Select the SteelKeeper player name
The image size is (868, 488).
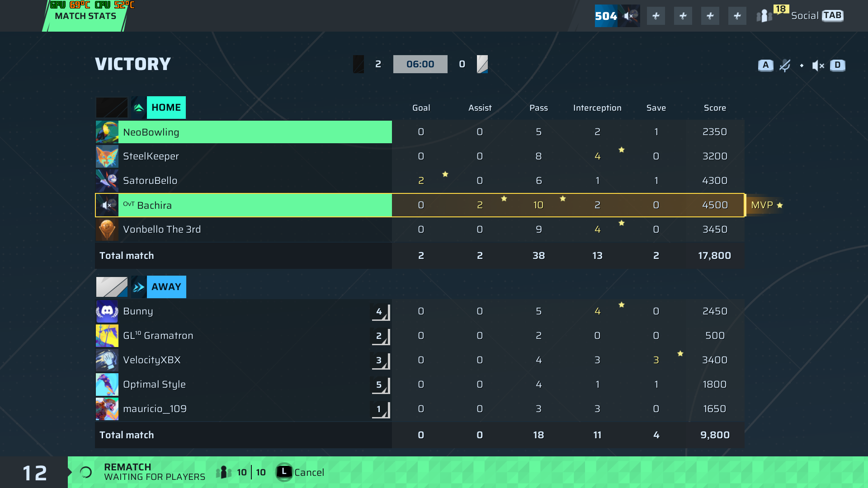(151, 156)
